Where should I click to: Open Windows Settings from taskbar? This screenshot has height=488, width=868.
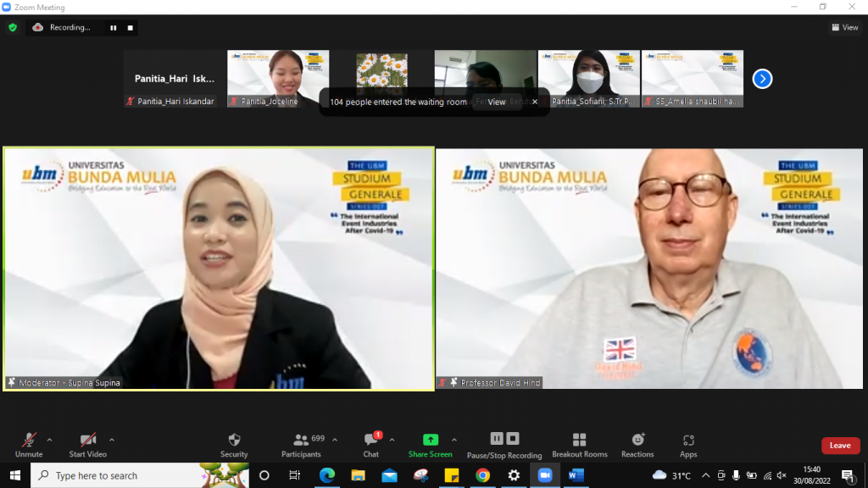point(514,475)
